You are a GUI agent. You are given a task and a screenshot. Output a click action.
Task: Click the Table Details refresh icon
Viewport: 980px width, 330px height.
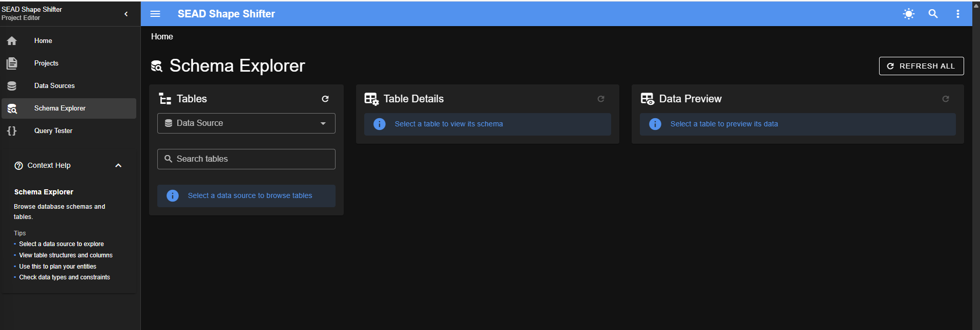(x=601, y=99)
